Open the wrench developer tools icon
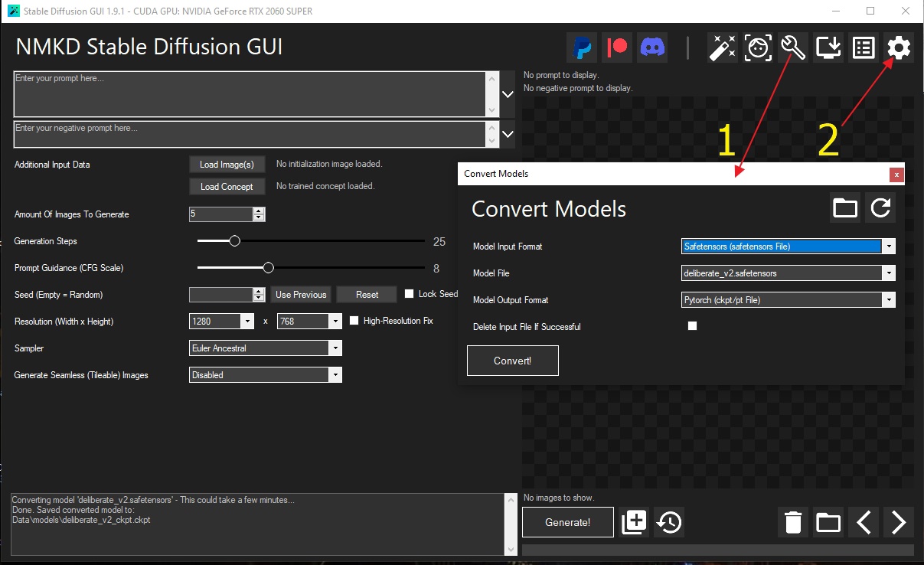Image resolution: width=924 pixels, height=565 pixels. point(793,47)
